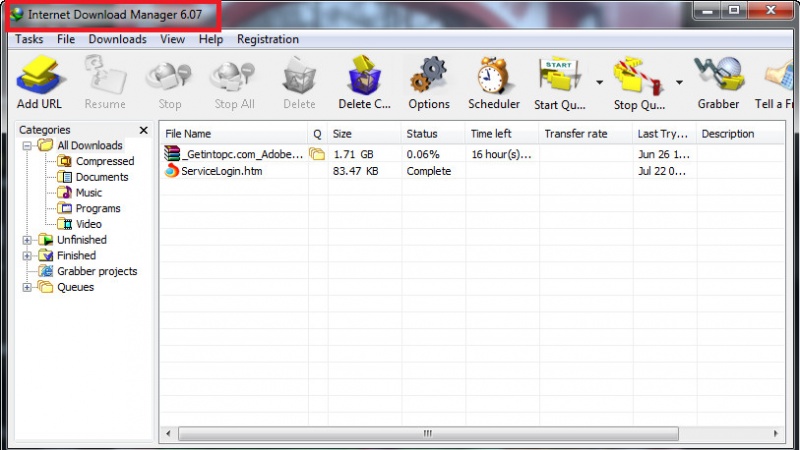The width and height of the screenshot is (800, 450).
Task: Expand the Finished tree node
Action: [x=27, y=256]
